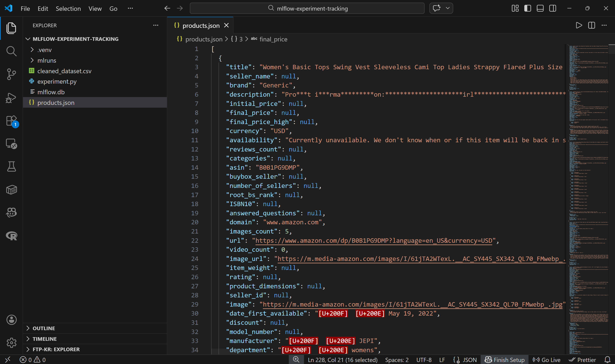615x364 pixels.
Task: Start the Go Live server
Action: (x=547, y=360)
